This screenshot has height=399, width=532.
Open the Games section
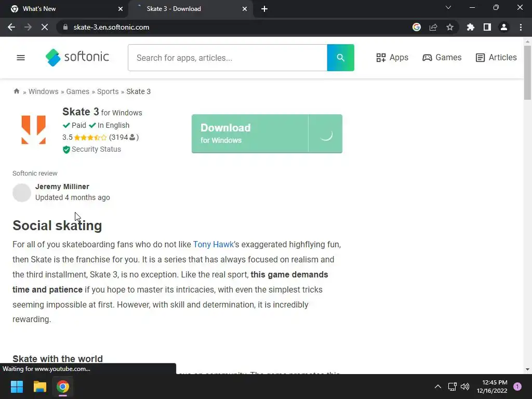(x=442, y=58)
